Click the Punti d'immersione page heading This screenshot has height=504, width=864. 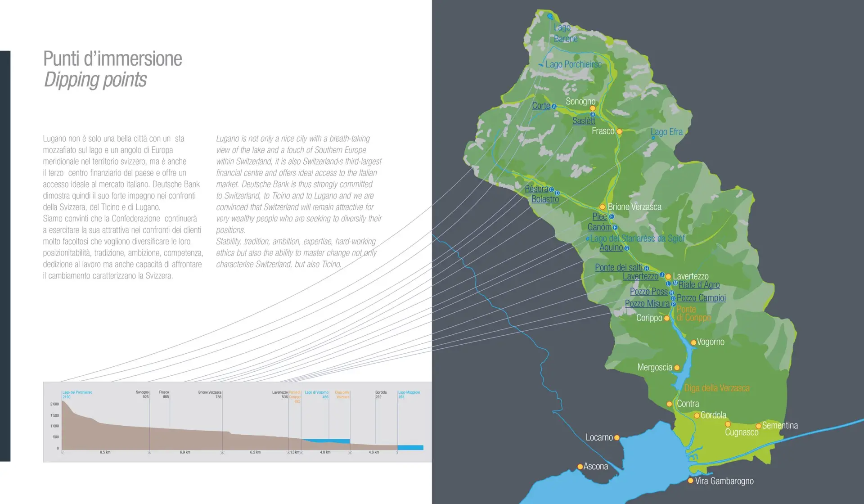click(112, 59)
